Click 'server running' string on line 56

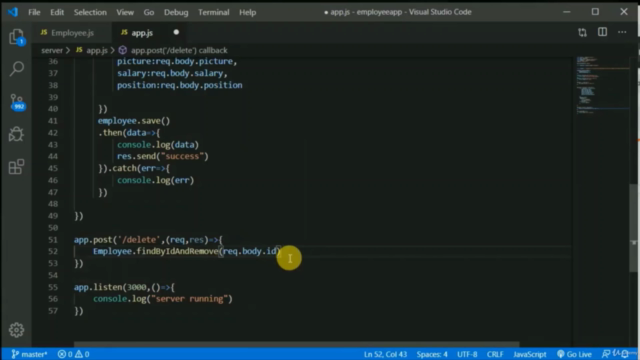[189, 299]
